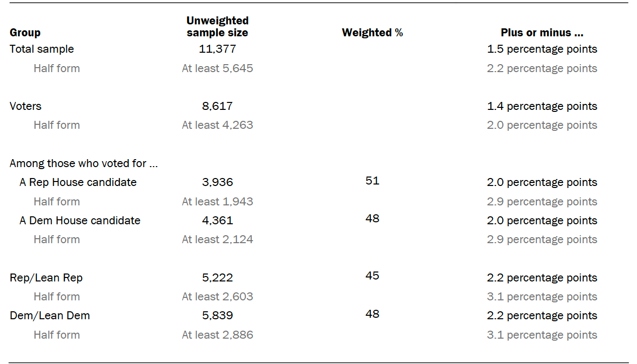Click the Voters row label

[25, 106]
